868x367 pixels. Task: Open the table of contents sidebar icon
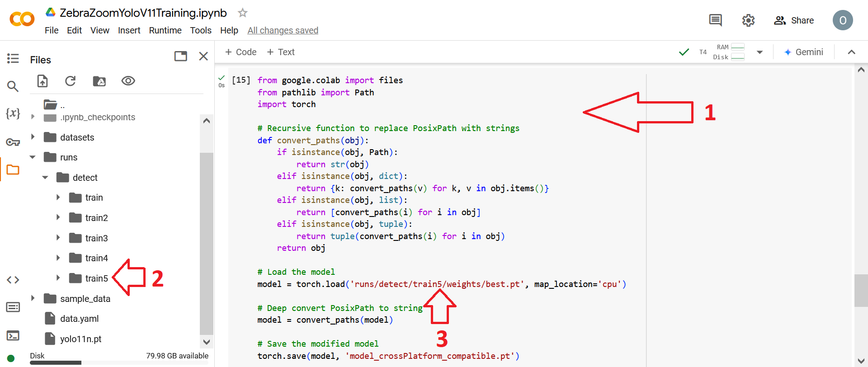click(13, 58)
